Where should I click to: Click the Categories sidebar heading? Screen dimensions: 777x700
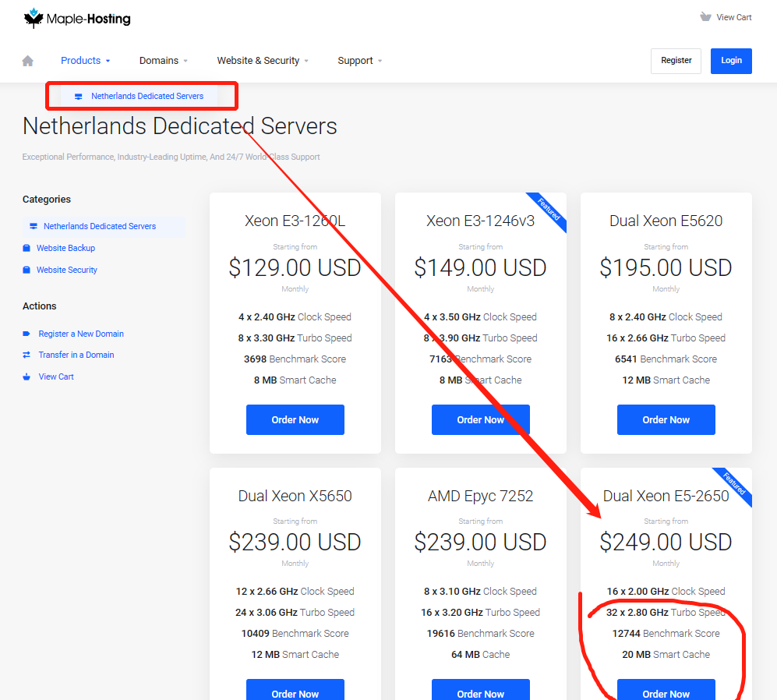click(x=47, y=200)
